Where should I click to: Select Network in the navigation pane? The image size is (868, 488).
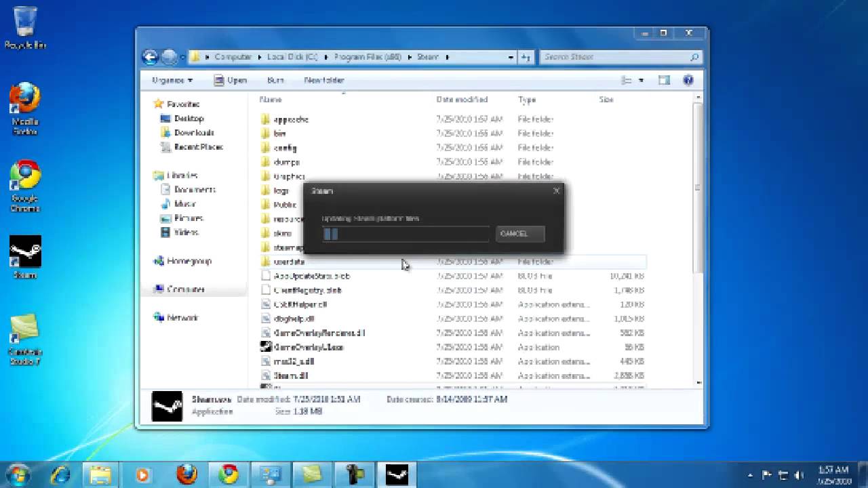pos(183,318)
